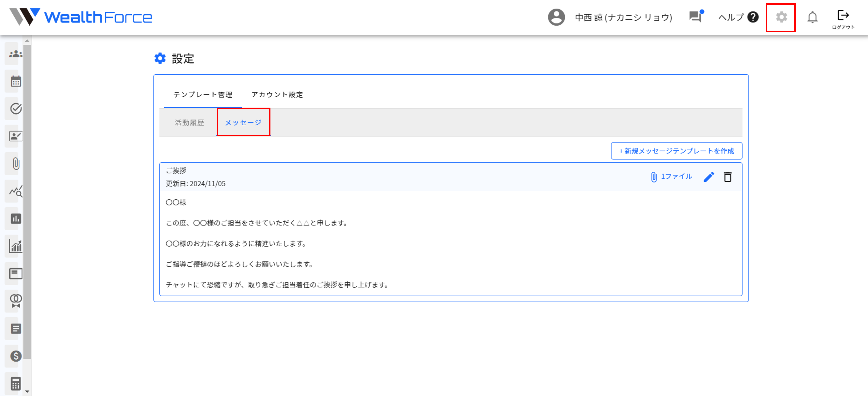Screen dimensions: 868x396
Task: Switch to 活動履歴 sub-tab
Action: (189, 123)
